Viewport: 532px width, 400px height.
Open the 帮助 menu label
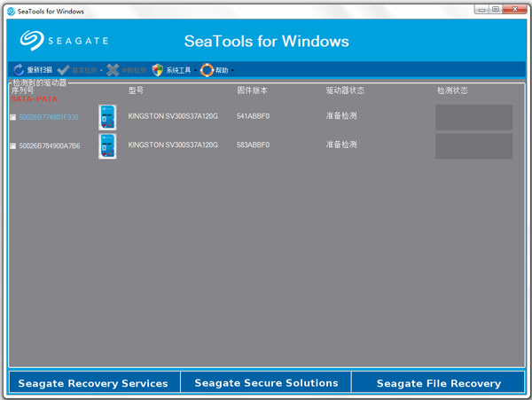(222, 70)
